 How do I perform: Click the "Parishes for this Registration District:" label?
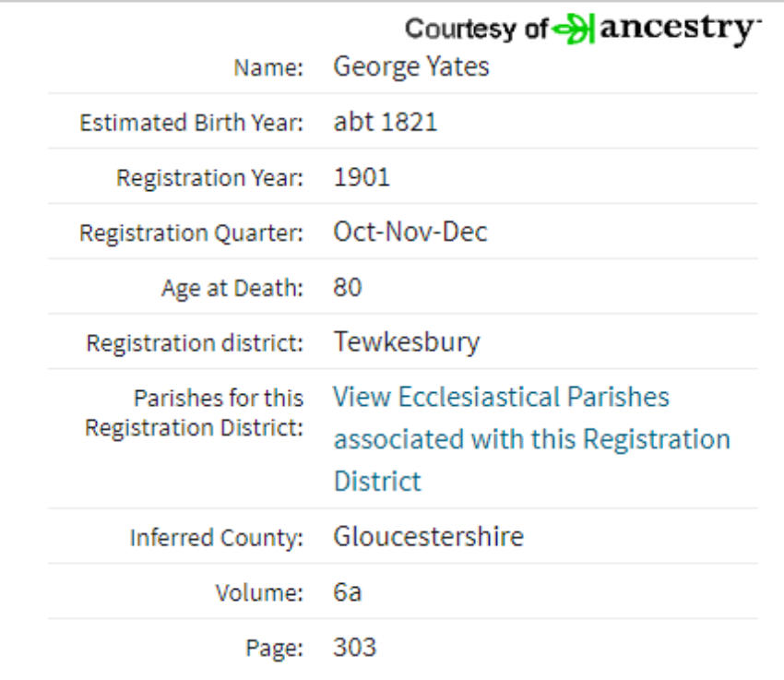click(194, 413)
